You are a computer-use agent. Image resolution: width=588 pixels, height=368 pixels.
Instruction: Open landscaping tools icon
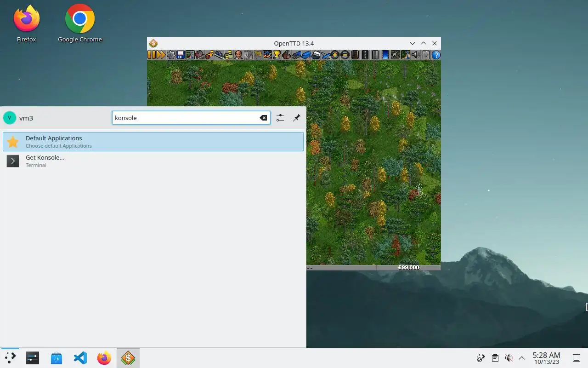405,55
